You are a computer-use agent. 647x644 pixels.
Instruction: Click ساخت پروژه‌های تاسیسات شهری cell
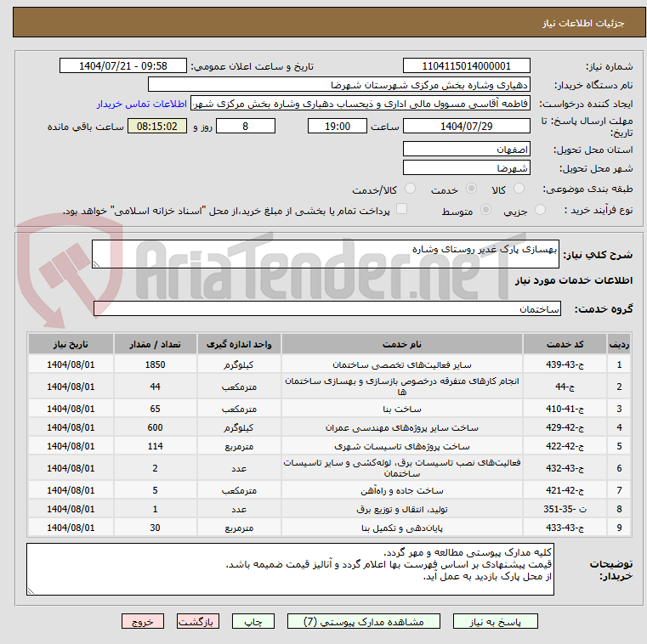click(x=402, y=446)
